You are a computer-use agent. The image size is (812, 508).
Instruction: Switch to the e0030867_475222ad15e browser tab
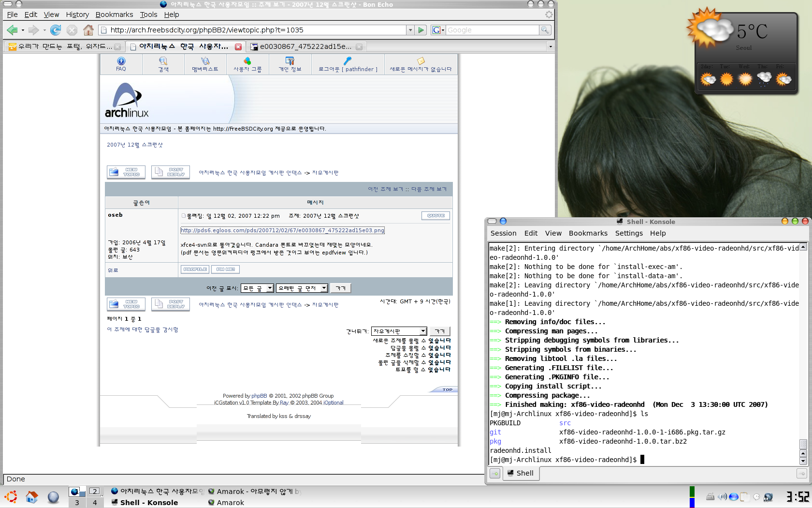click(x=305, y=46)
